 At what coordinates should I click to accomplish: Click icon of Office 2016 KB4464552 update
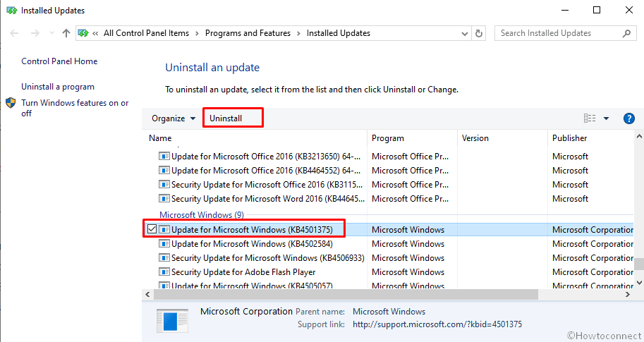[164, 171]
